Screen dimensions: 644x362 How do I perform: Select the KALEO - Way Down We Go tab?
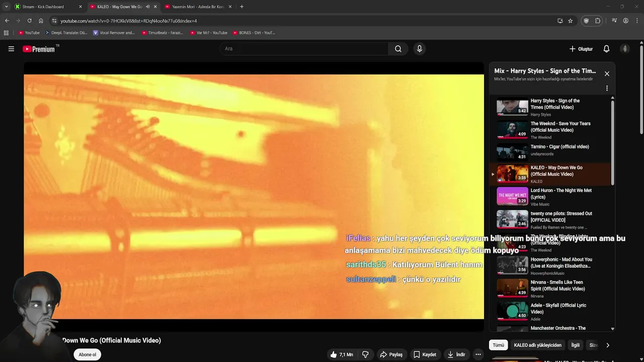119,7
